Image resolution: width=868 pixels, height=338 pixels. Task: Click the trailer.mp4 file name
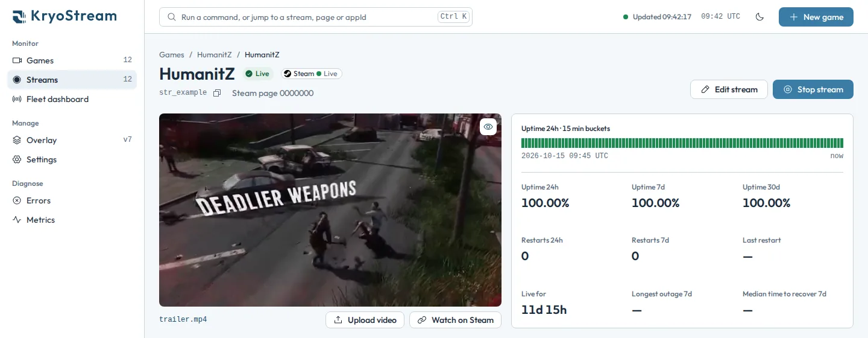tap(183, 319)
